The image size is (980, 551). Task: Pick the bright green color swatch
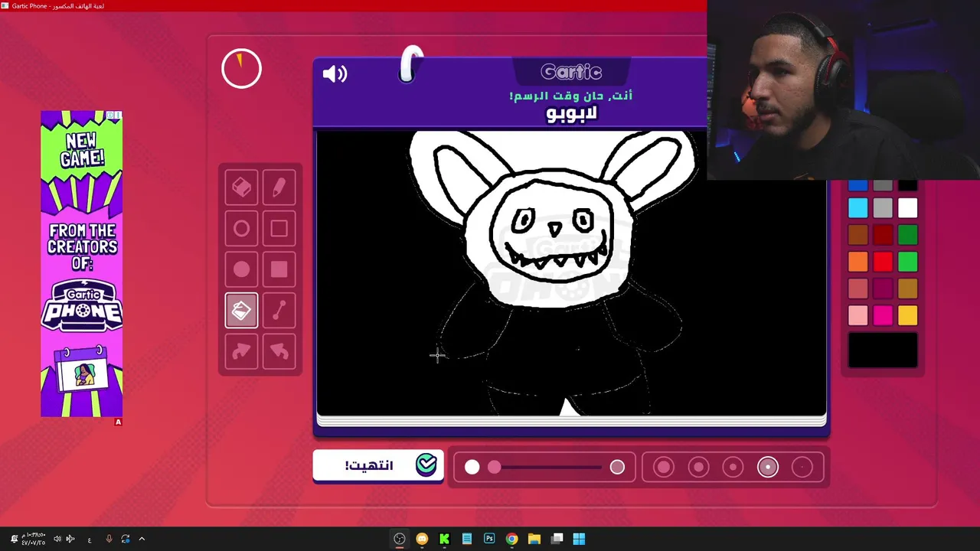coord(907,262)
